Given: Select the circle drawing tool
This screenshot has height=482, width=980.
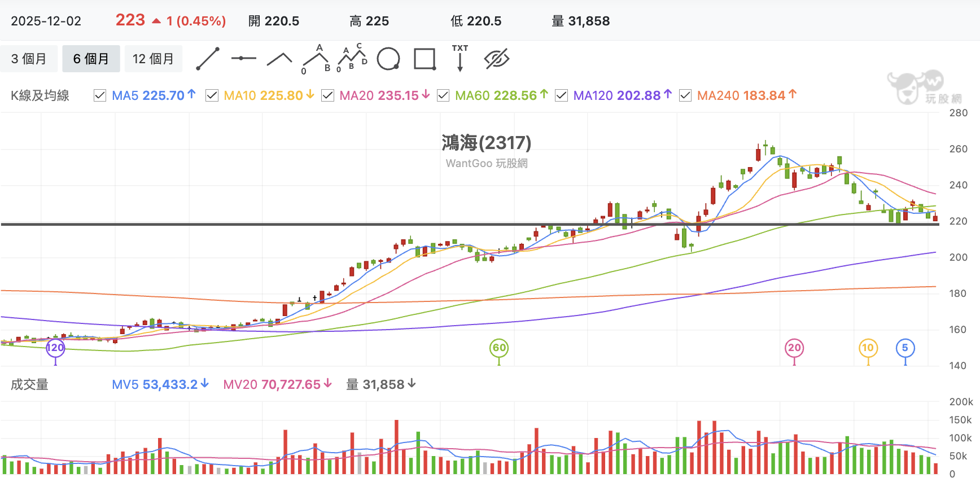Looking at the screenshot, I should click(388, 59).
